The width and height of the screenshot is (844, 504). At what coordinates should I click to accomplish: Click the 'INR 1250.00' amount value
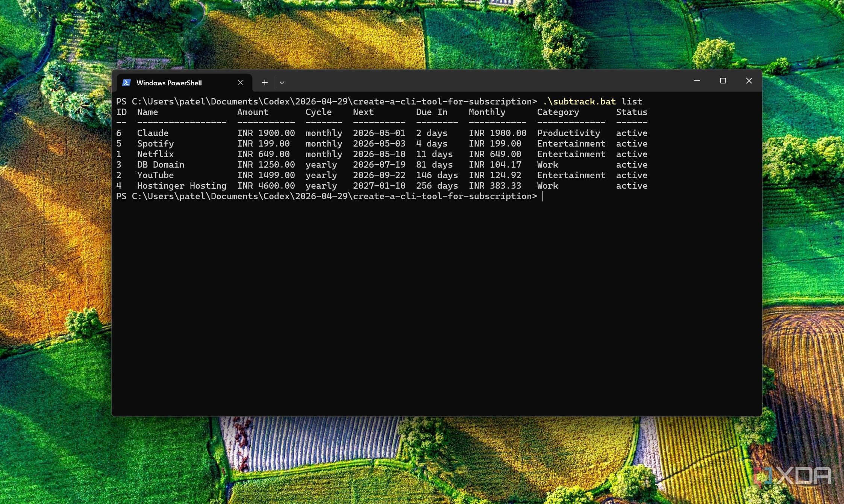266,165
